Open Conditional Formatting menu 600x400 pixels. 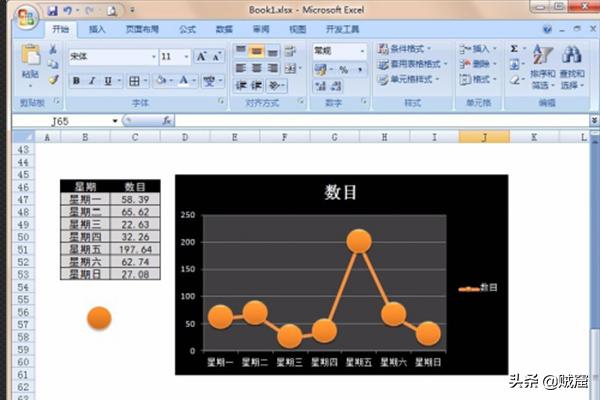(404, 49)
